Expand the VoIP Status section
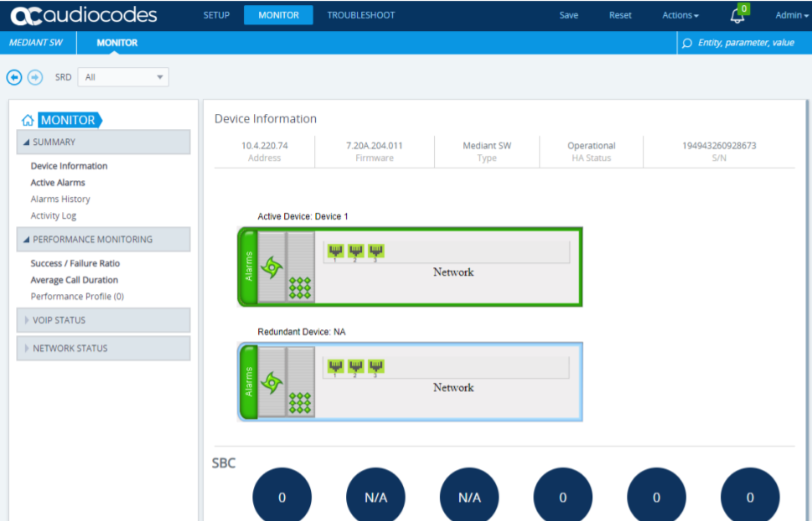The width and height of the screenshot is (812, 521). tap(104, 320)
